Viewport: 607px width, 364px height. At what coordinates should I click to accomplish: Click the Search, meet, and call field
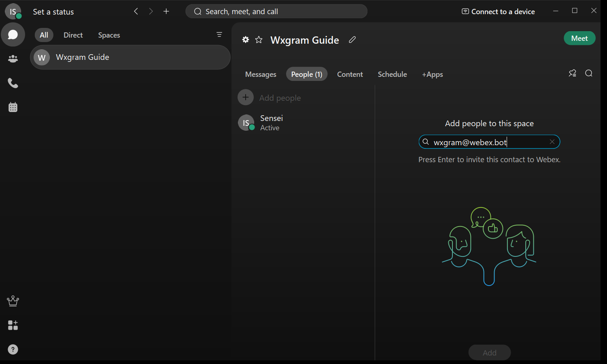pos(276,11)
